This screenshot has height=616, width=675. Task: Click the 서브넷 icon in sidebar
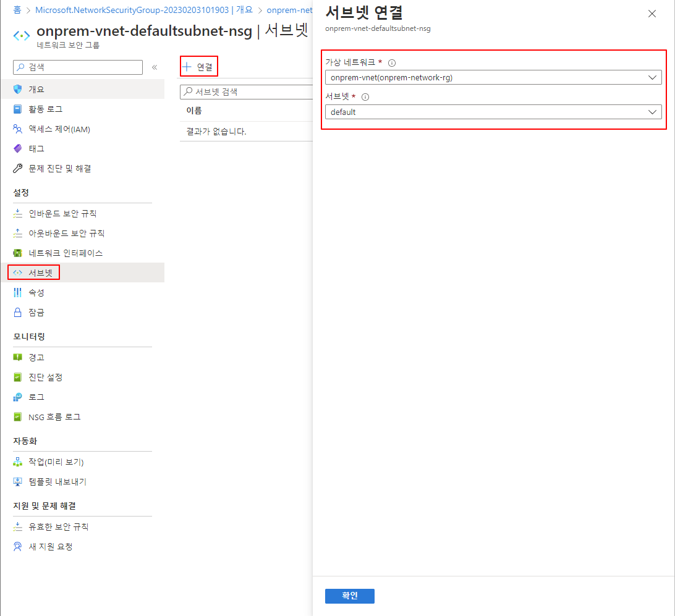pyautogui.click(x=18, y=272)
